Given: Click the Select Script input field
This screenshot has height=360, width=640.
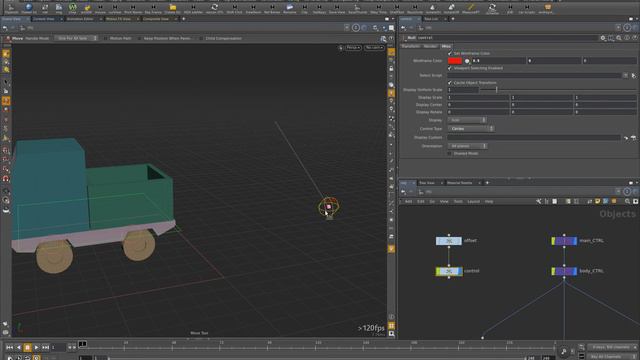Looking at the screenshot, I should [x=535, y=76].
